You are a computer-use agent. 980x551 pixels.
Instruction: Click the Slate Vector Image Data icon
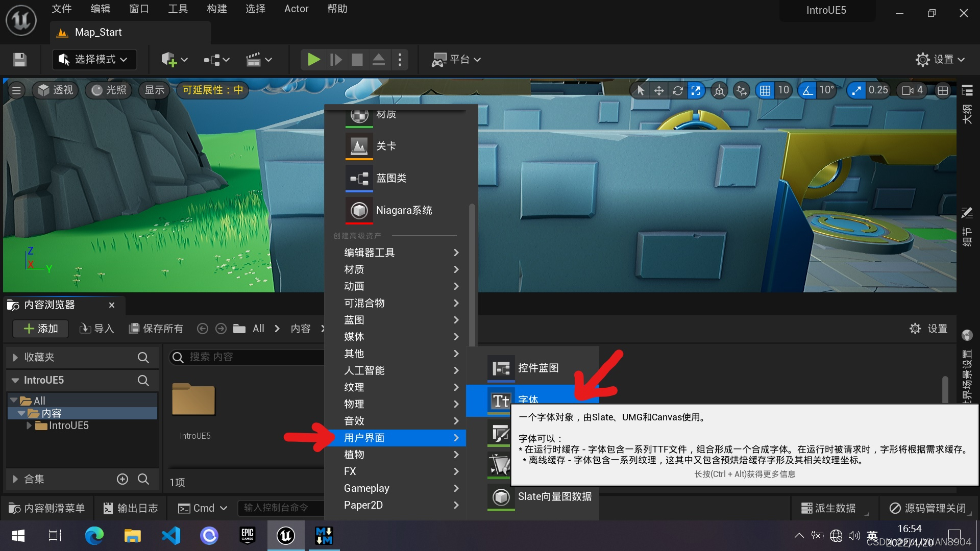pos(501,496)
